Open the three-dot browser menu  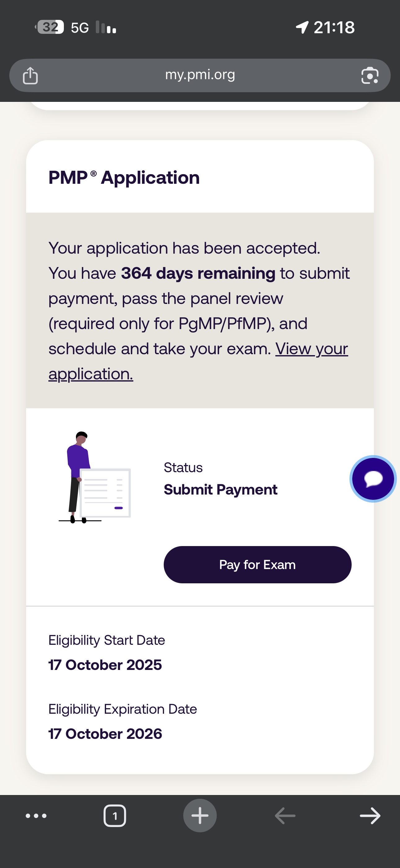click(36, 816)
